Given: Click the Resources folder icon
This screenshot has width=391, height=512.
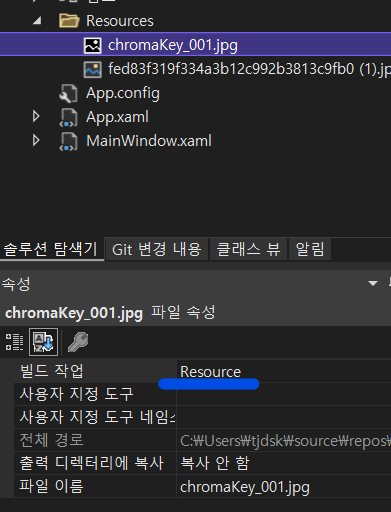Looking at the screenshot, I should tap(69, 21).
